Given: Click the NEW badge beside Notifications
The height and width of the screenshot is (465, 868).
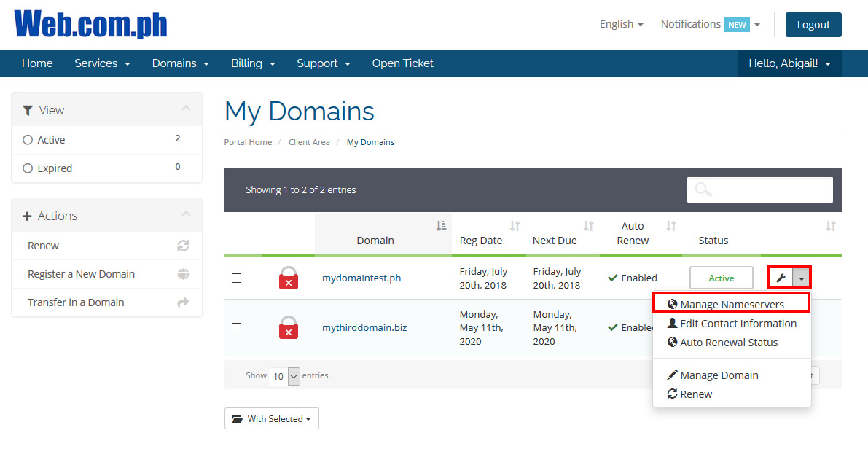Looking at the screenshot, I should (x=737, y=24).
